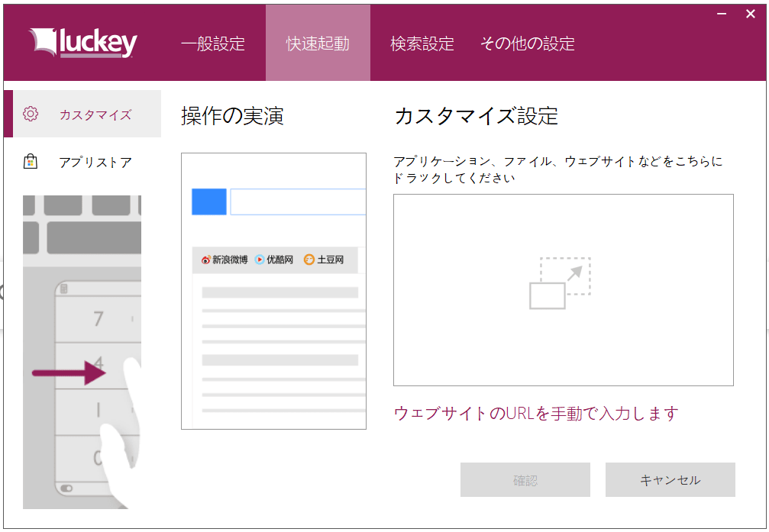Click the アプリストア shopping bag icon
Viewport: 769px width, 532px height.
[31, 161]
